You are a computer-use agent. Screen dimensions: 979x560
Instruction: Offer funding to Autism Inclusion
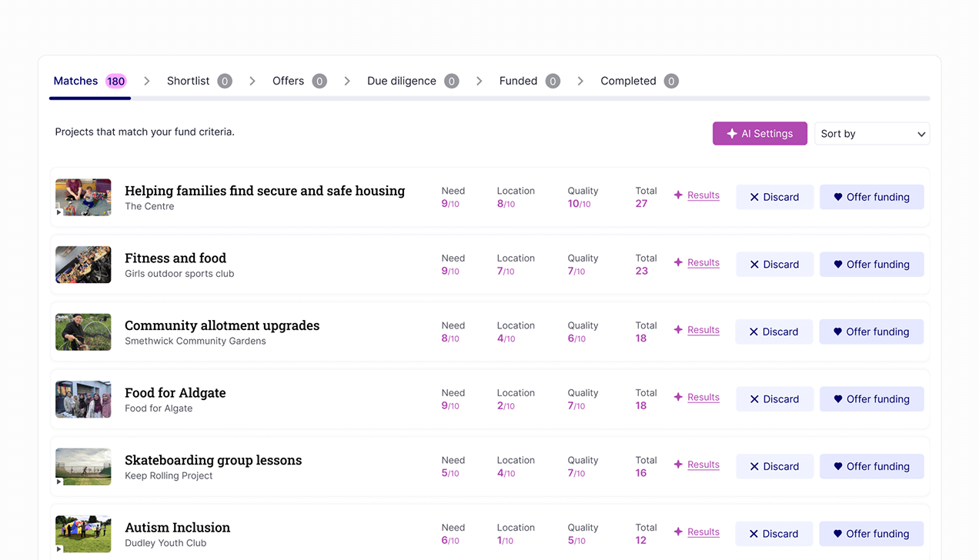point(871,533)
